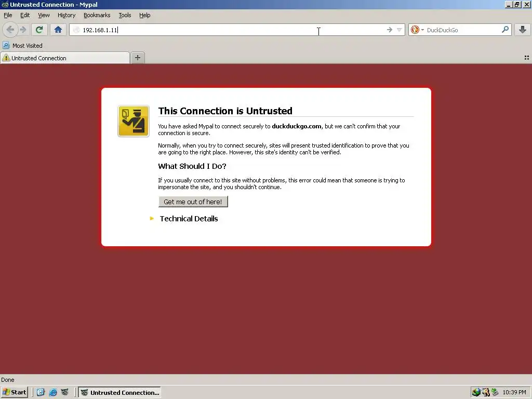Click the taskbar clock showing 10:39 PM
The width and height of the screenshot is (532, 399).
click(x=514, y=392)
